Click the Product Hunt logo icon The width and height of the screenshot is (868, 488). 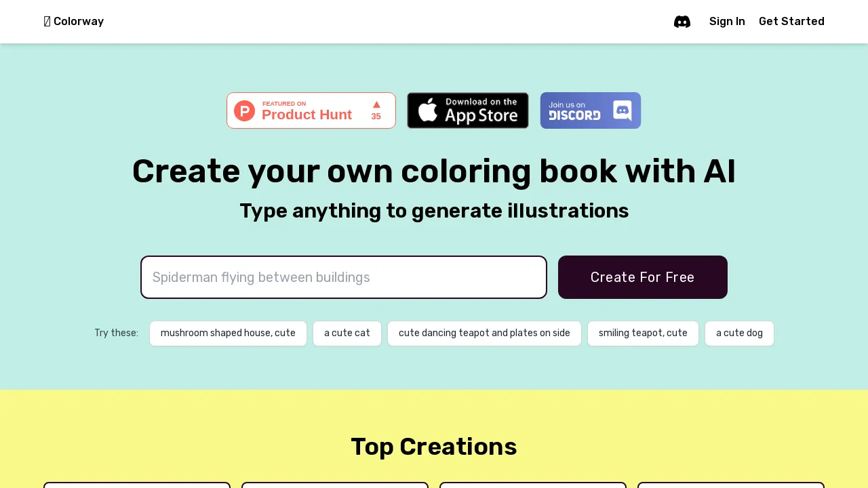(x=244, y=110)
